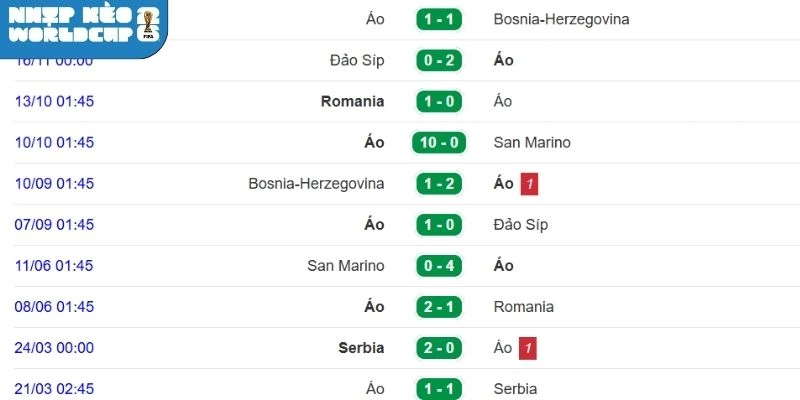Click the red card icon in Serbia 2-0 row
Viewport: 800px width, 400px height.
[530, 348]
